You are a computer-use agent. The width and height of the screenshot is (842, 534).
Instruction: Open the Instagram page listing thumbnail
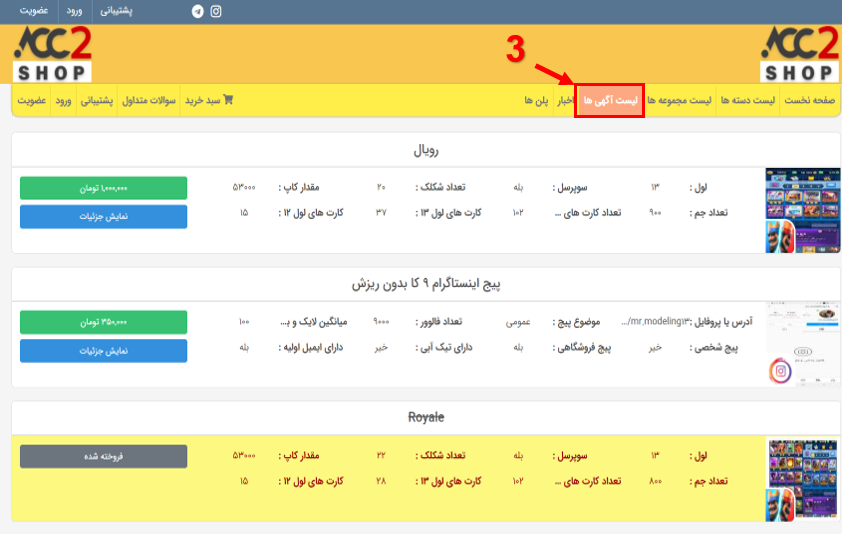[x=802, y=344]
